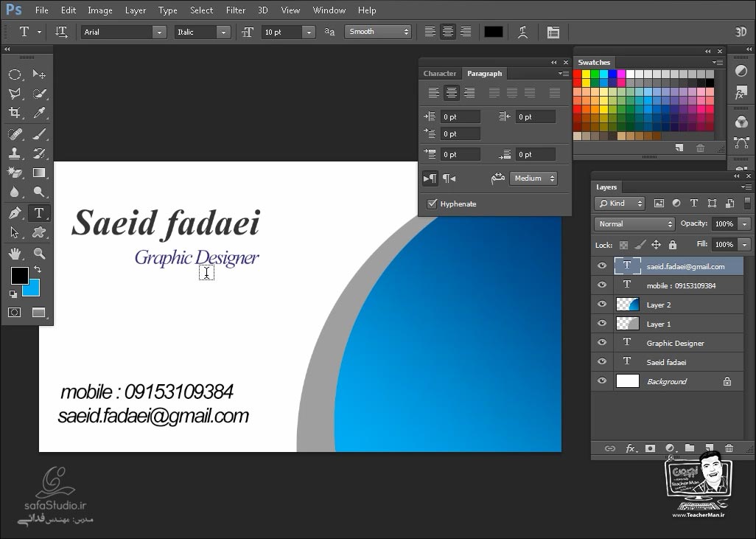Select the Blur tool
756x539 pixels.
pos(15,192)
